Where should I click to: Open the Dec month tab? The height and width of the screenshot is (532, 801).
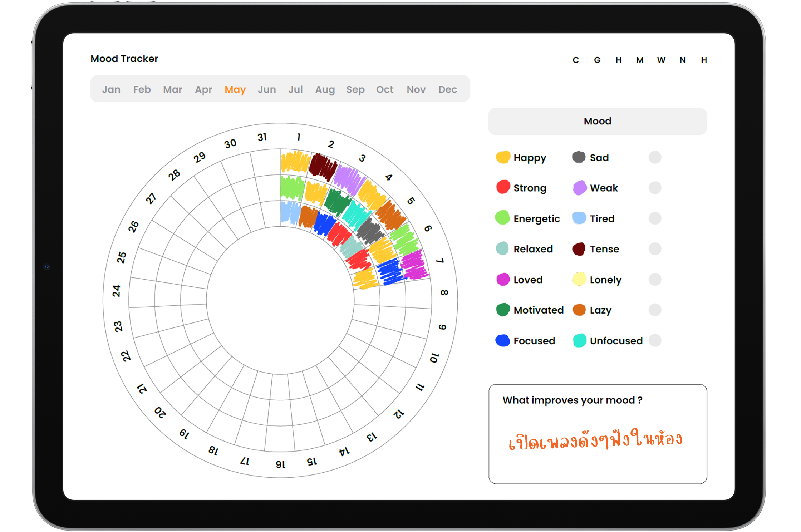pyautogui.click(x=447, y=89)
